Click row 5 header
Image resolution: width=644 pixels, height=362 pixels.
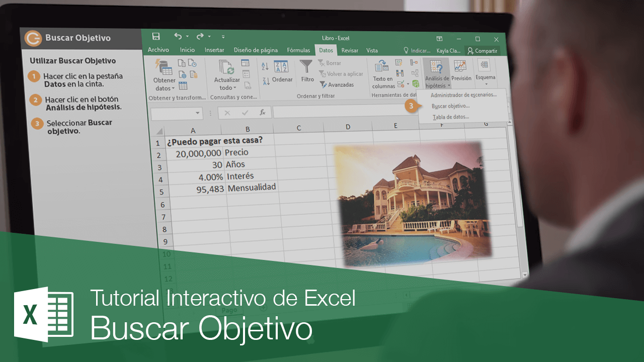pyautogui.click(x=162, y=192)
